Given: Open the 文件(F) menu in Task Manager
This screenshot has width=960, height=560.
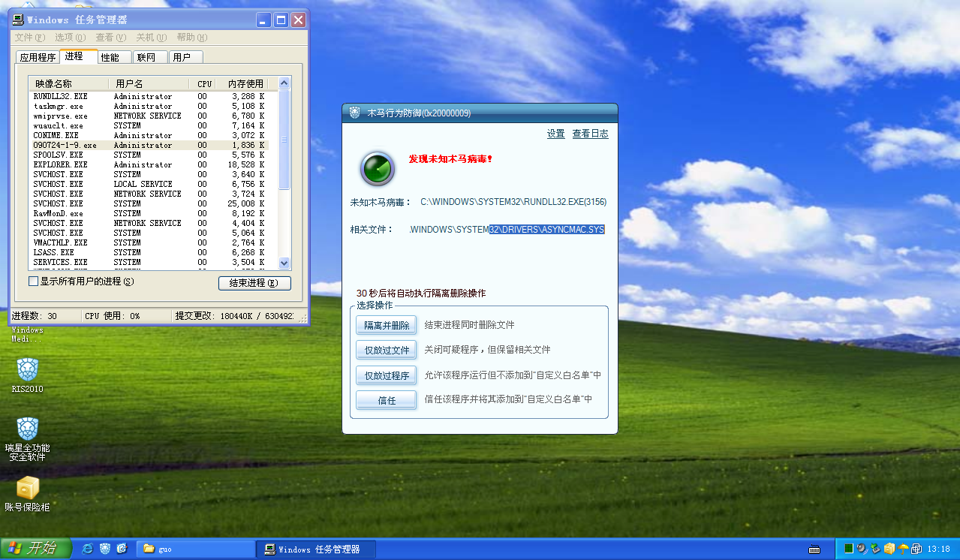Looking at the screenshot, I should click(x=30, y=38).
